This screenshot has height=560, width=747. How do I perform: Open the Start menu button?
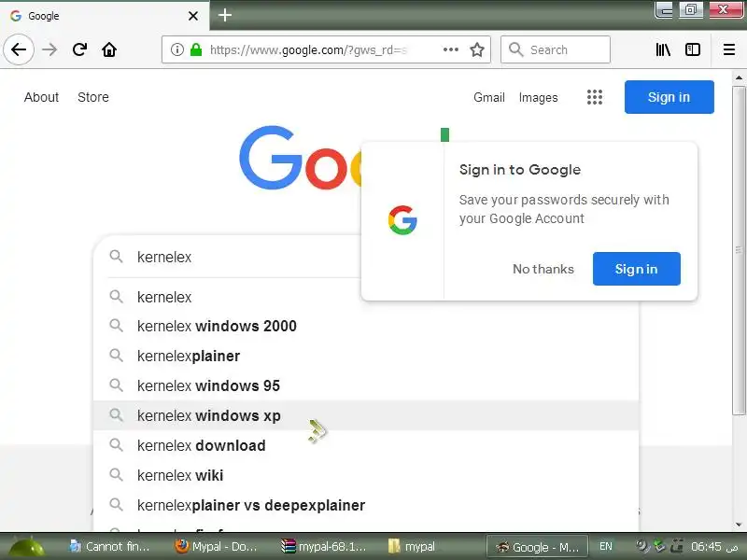tap(27, 547)
